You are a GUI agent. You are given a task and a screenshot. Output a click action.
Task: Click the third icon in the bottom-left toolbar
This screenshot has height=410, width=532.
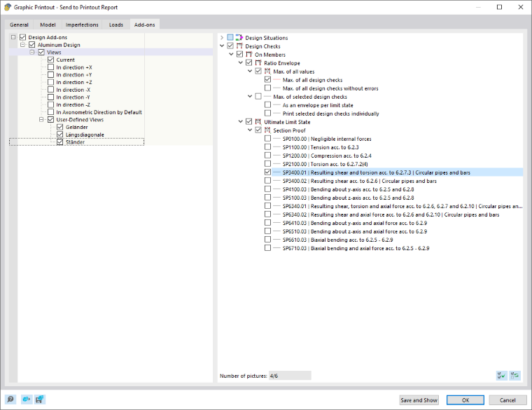(x=40, y=399)
